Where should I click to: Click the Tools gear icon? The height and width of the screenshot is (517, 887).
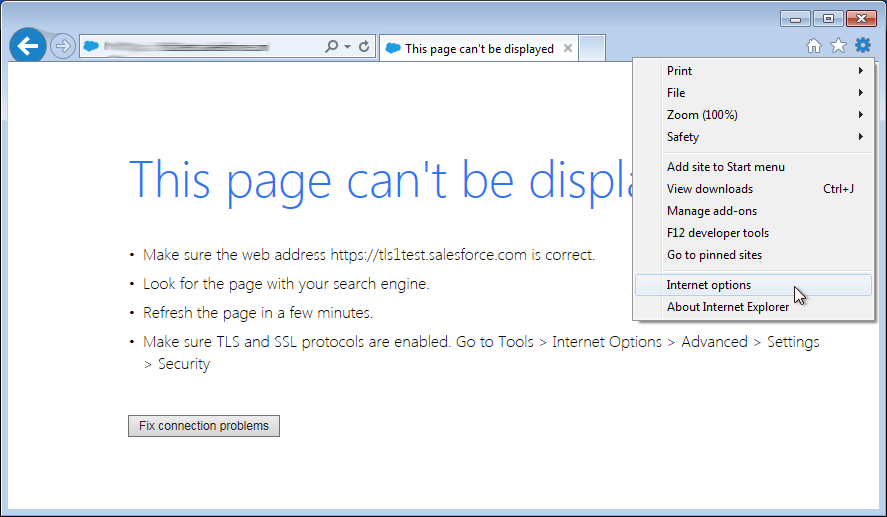tap(862, 46)
